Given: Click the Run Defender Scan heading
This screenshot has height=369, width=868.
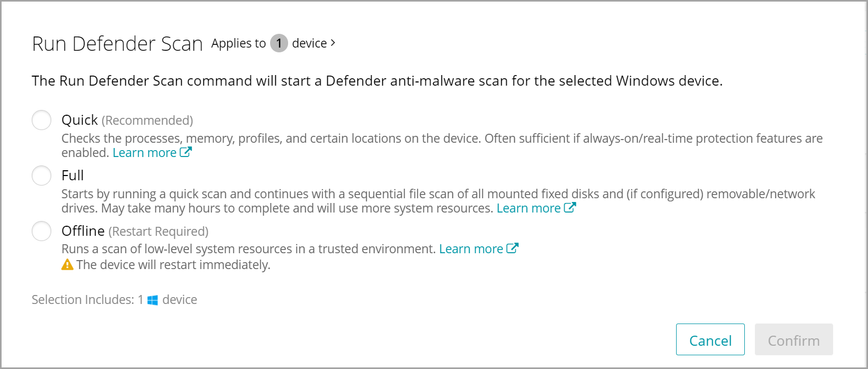Looking at the screenshot, I should tap(117, 44).
